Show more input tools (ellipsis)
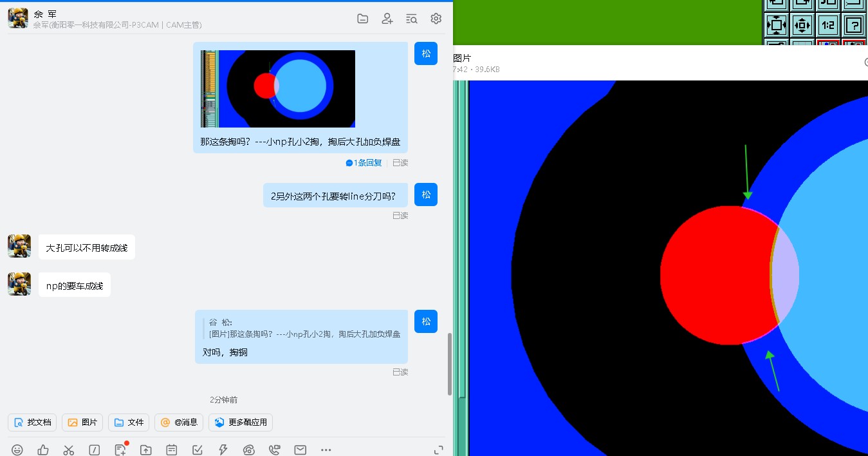Screen dimensions: 868x456 coord(326,450)
